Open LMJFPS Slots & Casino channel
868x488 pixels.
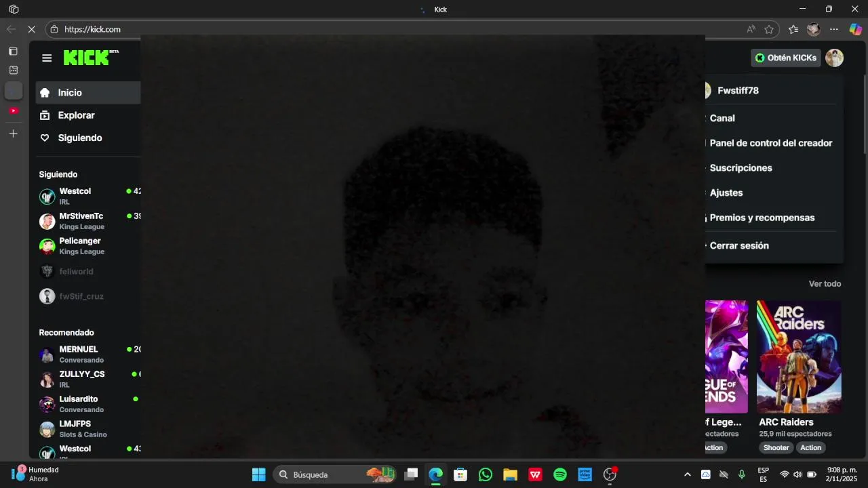pyautogui.click(x=89, y=429)
